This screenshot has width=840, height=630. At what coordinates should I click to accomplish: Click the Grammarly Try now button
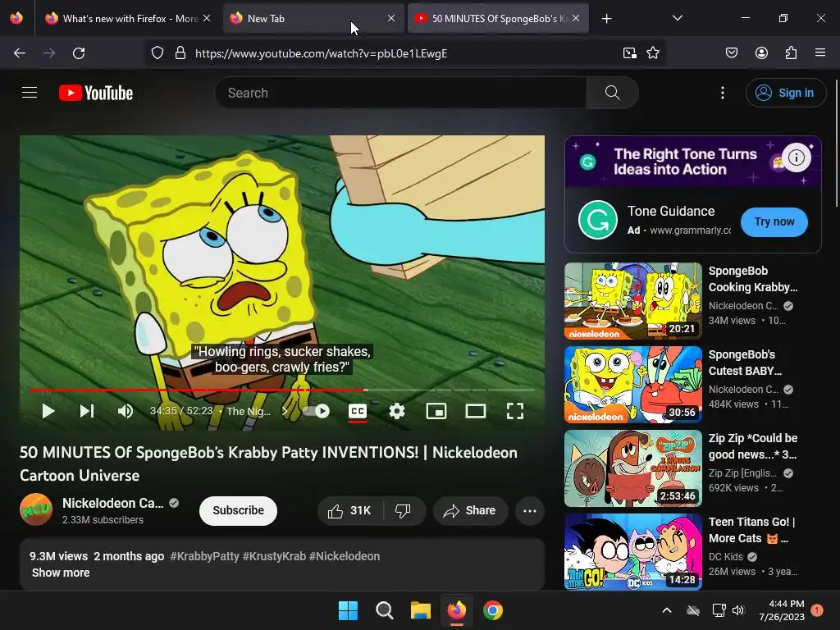774,221
